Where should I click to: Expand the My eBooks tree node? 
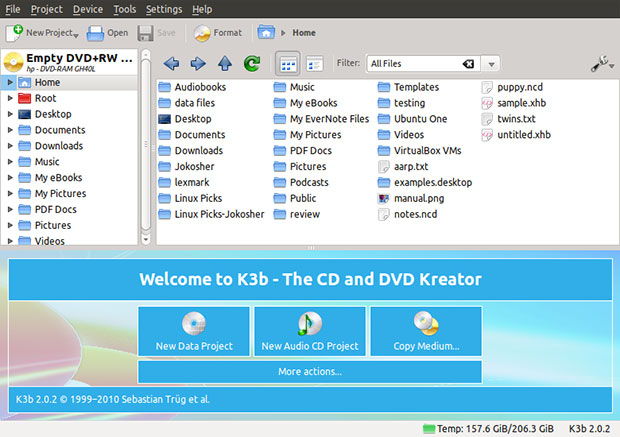click(x=10, y=178)
